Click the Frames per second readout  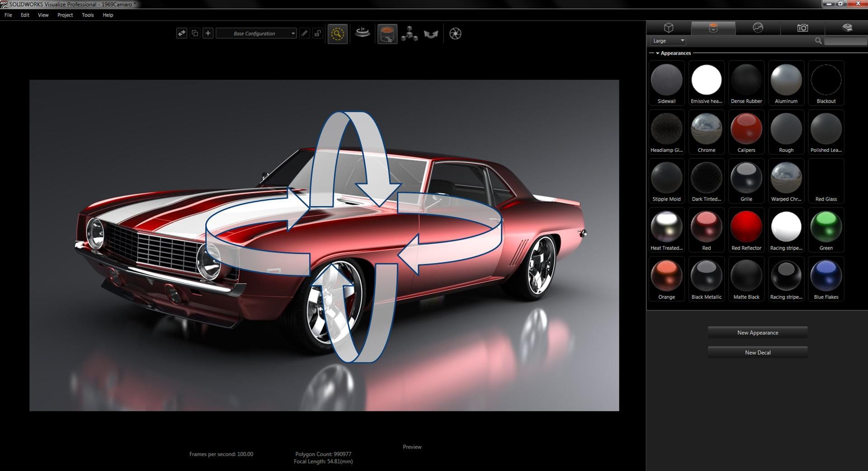pyautogui.click(x=221, y=454)
